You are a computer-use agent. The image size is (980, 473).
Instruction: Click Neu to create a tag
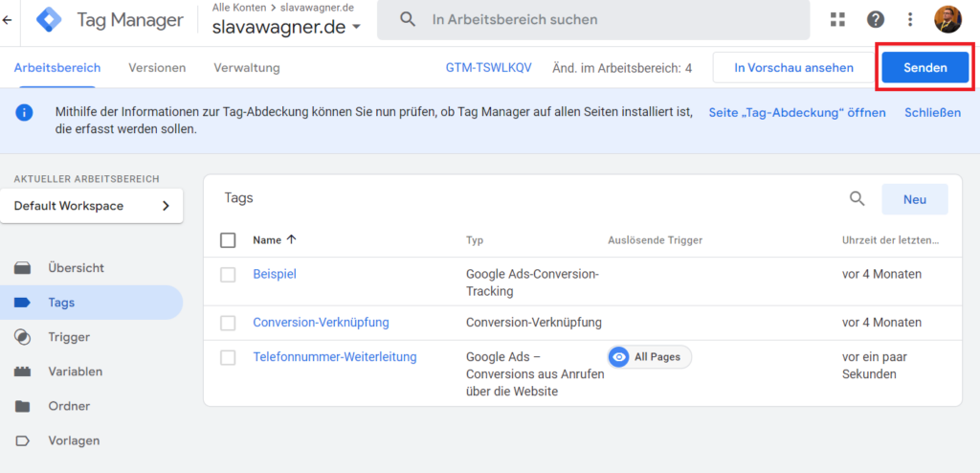pyautogui.click(x=914, y=199)
